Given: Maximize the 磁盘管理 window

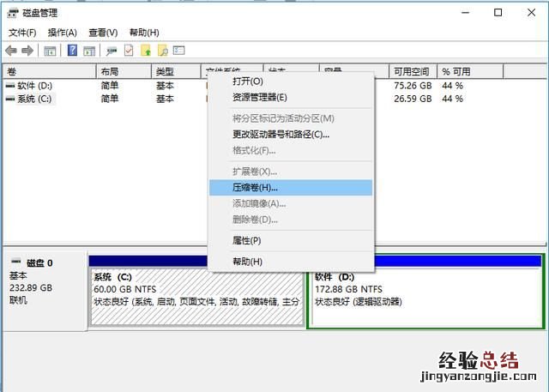Looking at the screenshot, I should coord(498,13).
